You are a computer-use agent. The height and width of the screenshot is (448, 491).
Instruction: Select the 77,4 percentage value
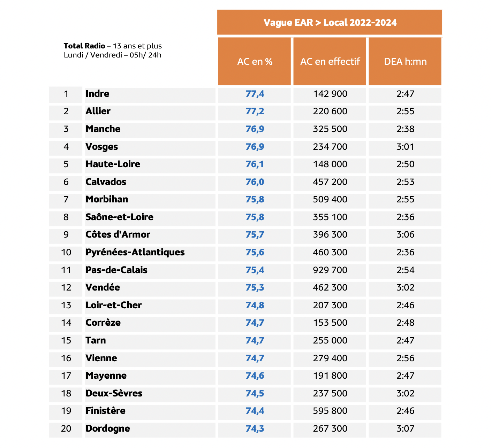point(255,94)
